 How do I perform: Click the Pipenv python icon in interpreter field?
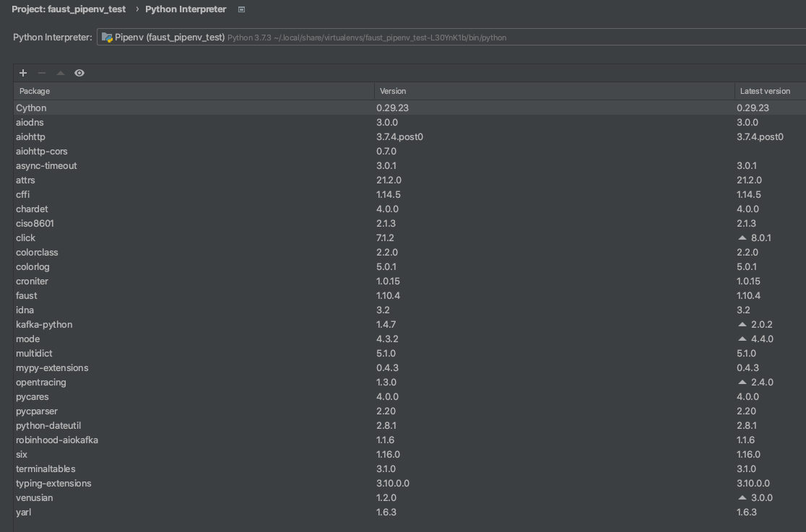pyautogui.click(x=107, y=37)
